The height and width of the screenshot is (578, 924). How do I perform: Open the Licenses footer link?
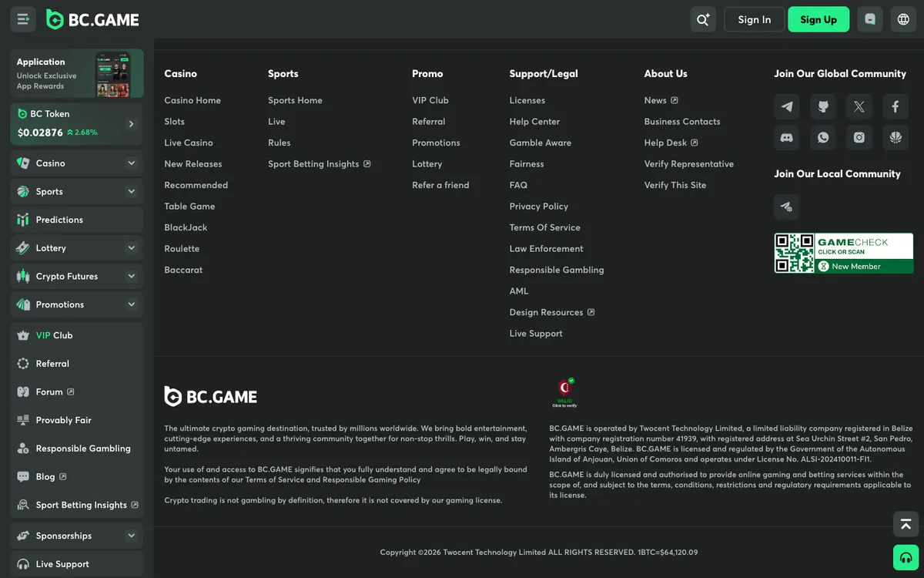(527, 100)
